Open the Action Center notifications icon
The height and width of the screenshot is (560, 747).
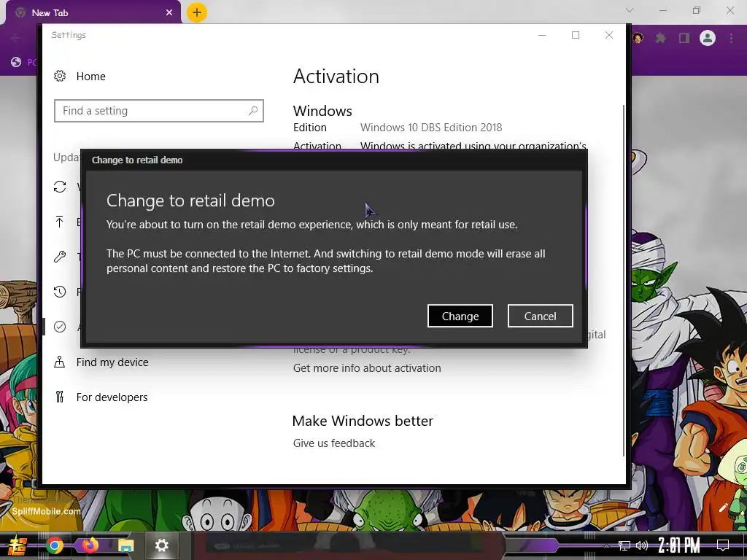point(723,545)
